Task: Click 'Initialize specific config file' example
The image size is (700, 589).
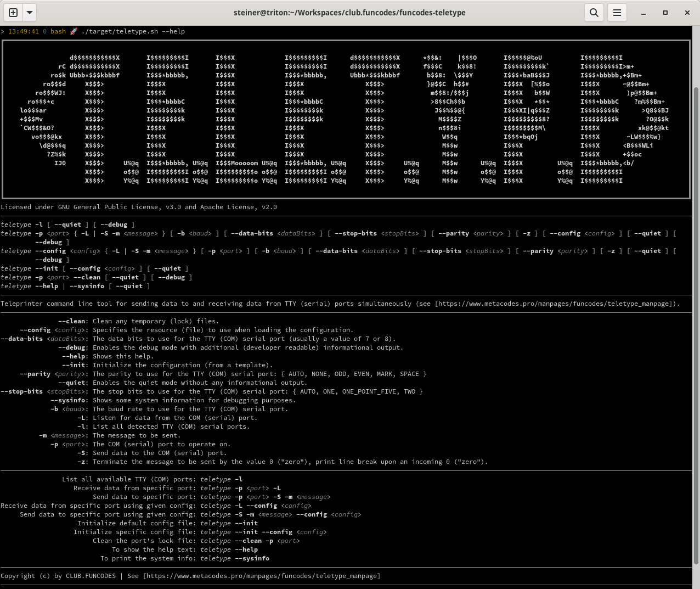Action: coord(200,532)
